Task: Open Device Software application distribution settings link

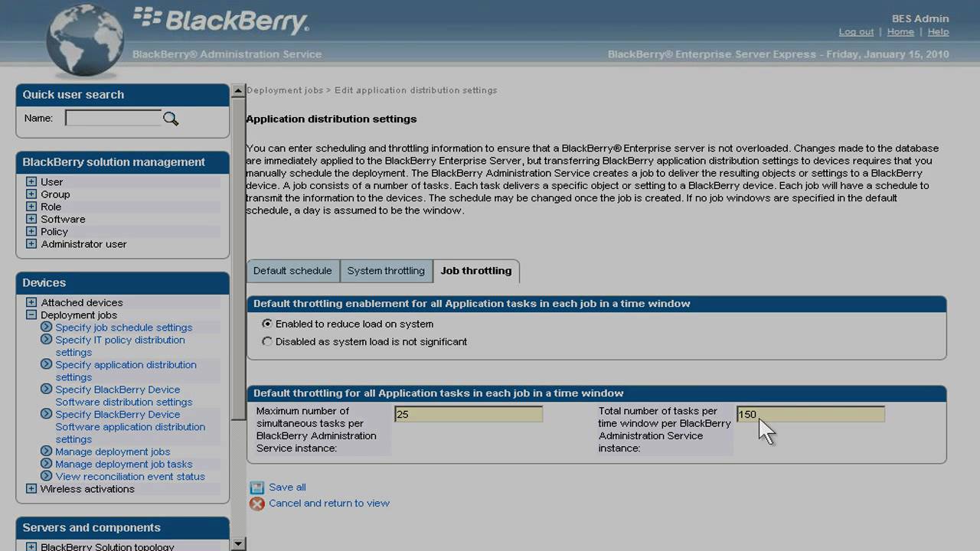Action: [130, 427]
